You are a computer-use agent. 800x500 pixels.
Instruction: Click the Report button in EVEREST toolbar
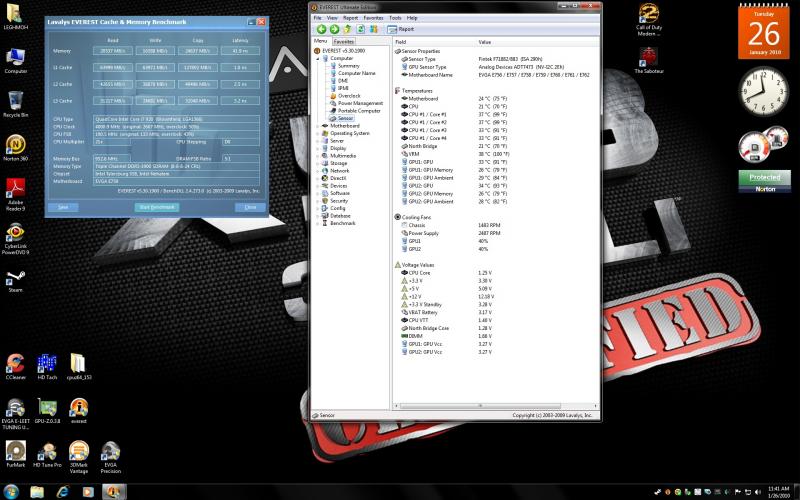point(401,30)
